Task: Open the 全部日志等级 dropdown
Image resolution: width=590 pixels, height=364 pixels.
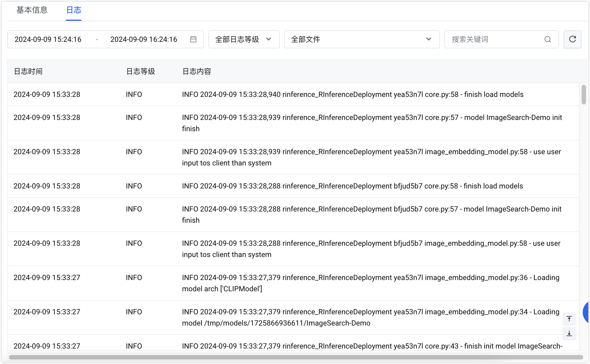Action: pyautogui.click(x=244, y=39)
